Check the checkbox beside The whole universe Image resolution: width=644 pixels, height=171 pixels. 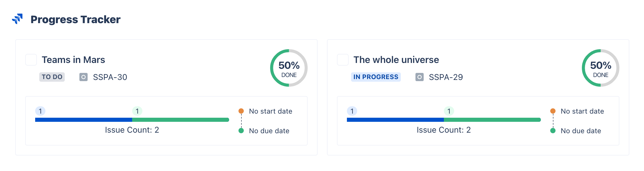[342, 60]
